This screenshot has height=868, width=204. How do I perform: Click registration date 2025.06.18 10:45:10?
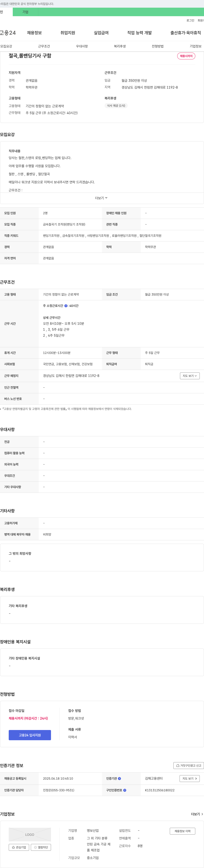(x=58, y=778)
